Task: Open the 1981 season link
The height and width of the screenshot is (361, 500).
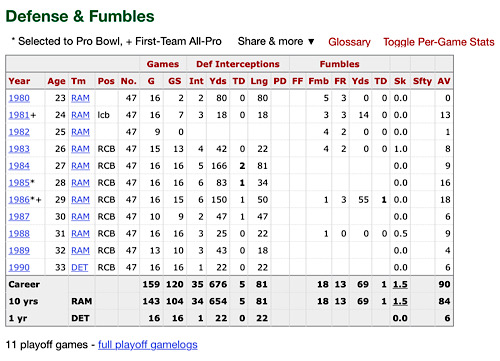Action: (x=19, y=115)
